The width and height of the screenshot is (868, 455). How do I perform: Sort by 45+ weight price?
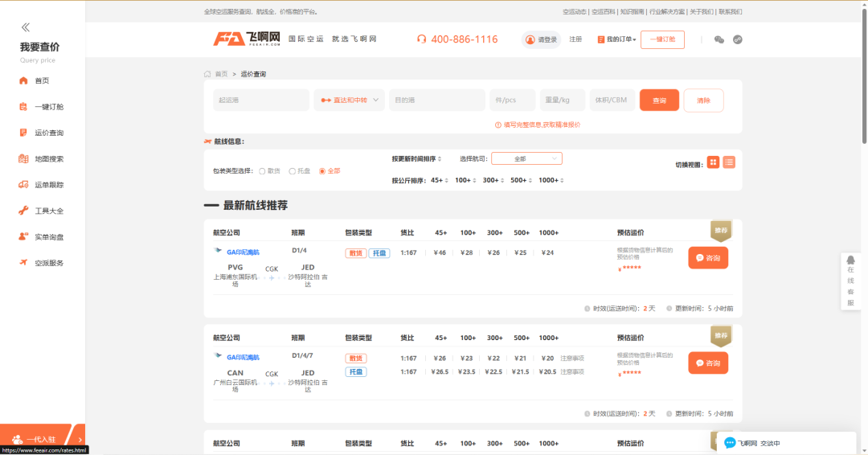coord(439,180)
